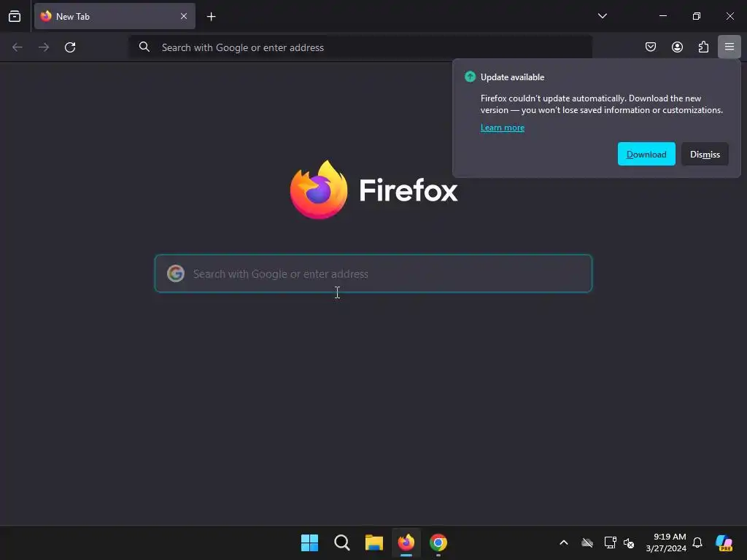Click the OneDrive cloud tray icon
This screenshot has height=560, width=747.
coord(587,542)
